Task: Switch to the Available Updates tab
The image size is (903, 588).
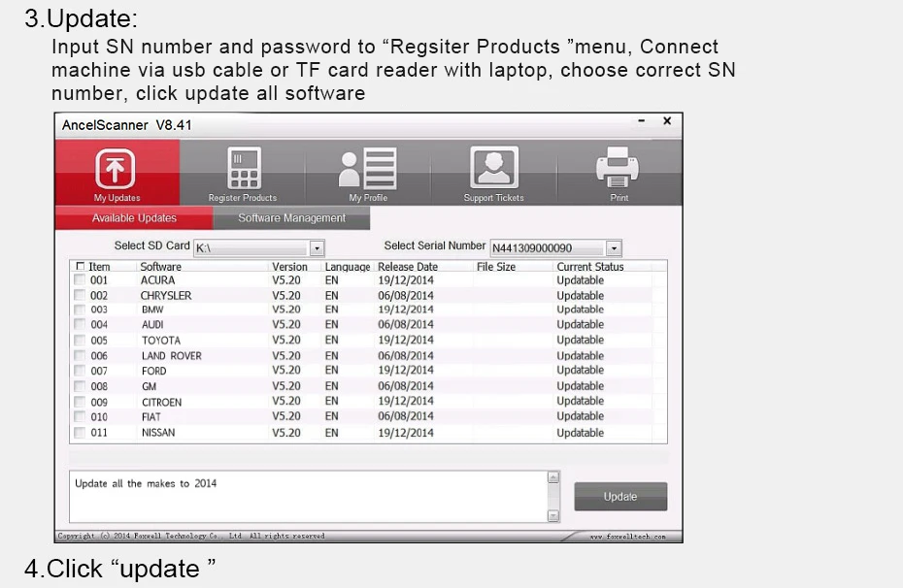Action: [134, 218]
